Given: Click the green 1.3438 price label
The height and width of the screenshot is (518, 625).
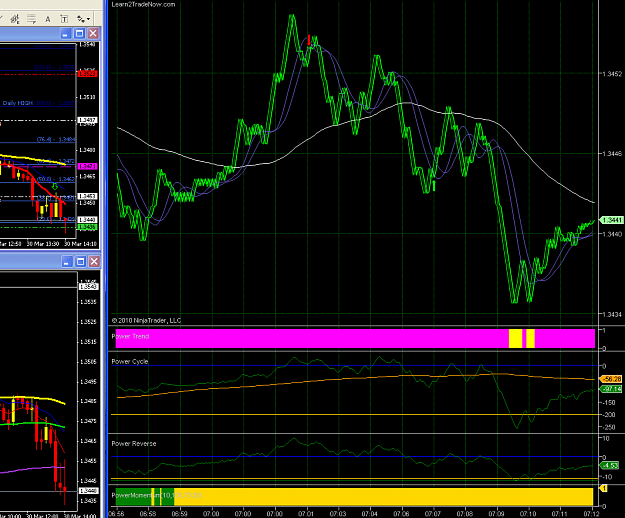Looking at the screenshot, I should coord(88,227).
